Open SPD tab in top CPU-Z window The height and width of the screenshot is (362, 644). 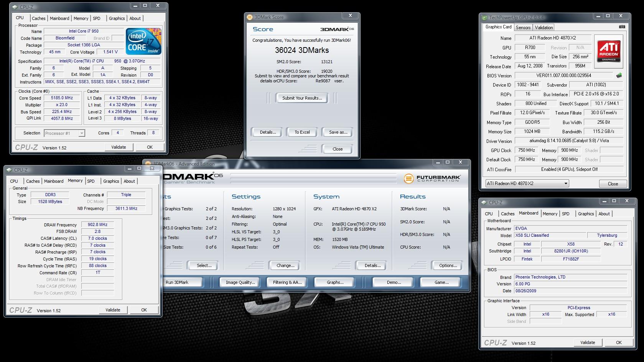[x=97, y=18]
